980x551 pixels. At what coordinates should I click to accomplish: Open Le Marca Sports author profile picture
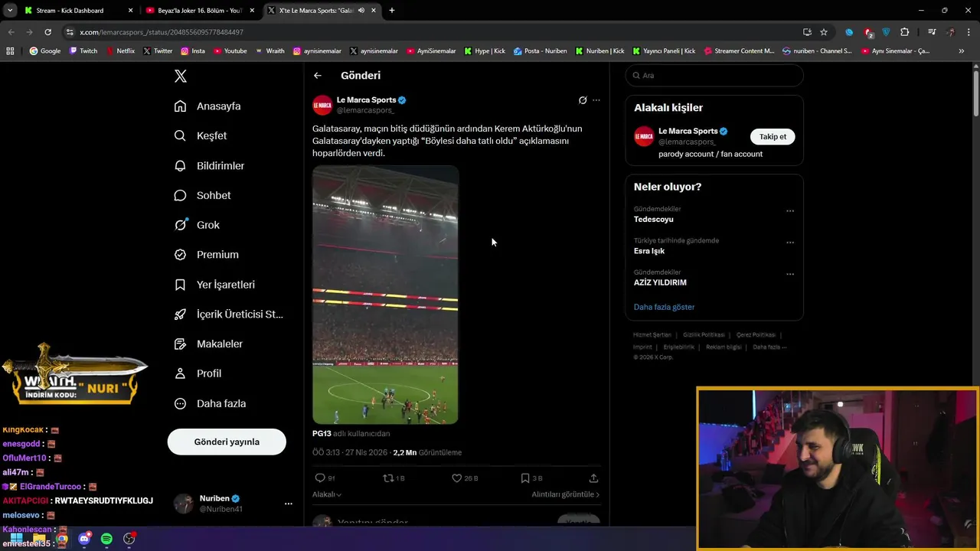(322, 105)
